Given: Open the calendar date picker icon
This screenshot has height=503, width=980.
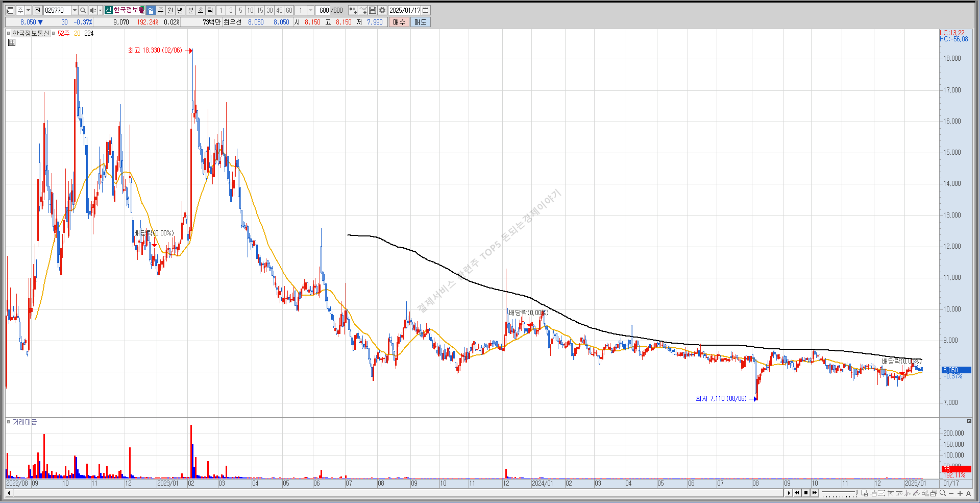Looking at the screenshot, I should pyautogui.click(x=426, y=10).
